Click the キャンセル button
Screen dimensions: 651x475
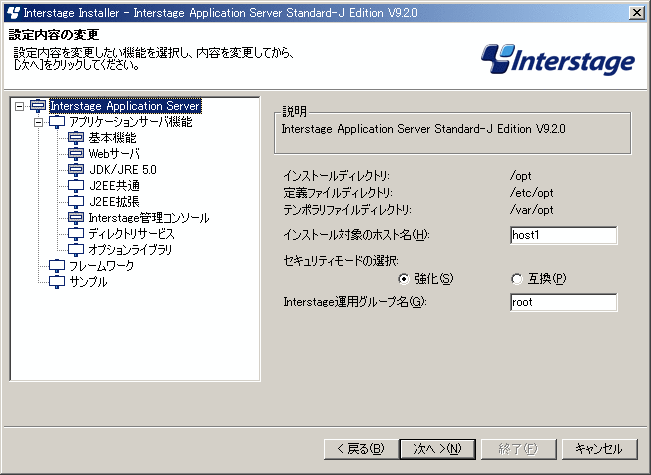click(x=599, y=449)
